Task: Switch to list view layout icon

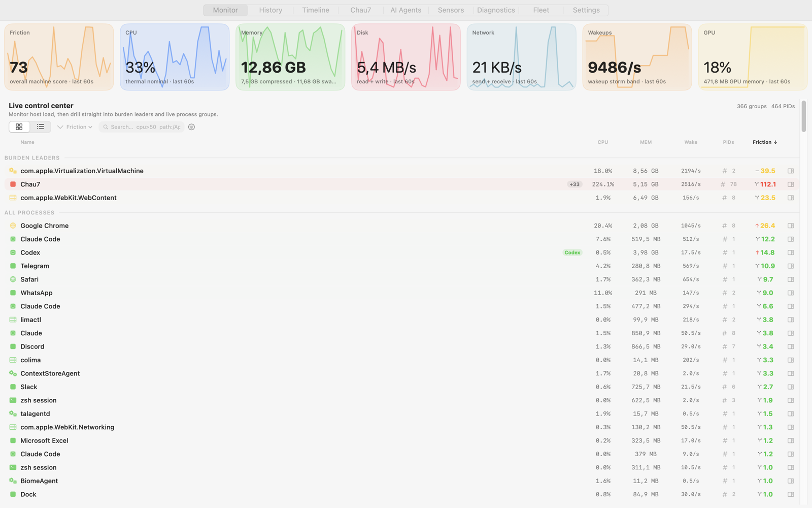Action: pyautogui.click(x=41, y=127)
